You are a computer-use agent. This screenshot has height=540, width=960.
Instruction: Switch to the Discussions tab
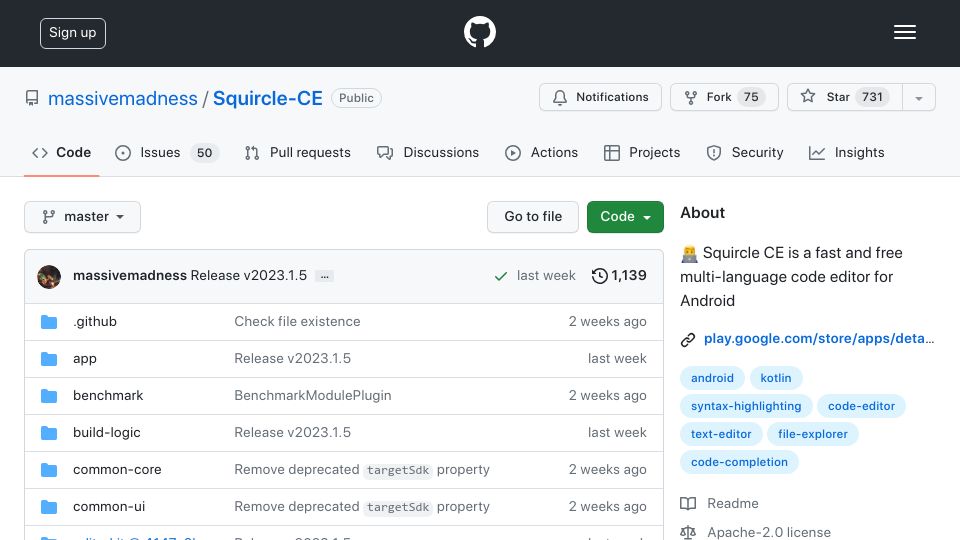coord(428,152)
